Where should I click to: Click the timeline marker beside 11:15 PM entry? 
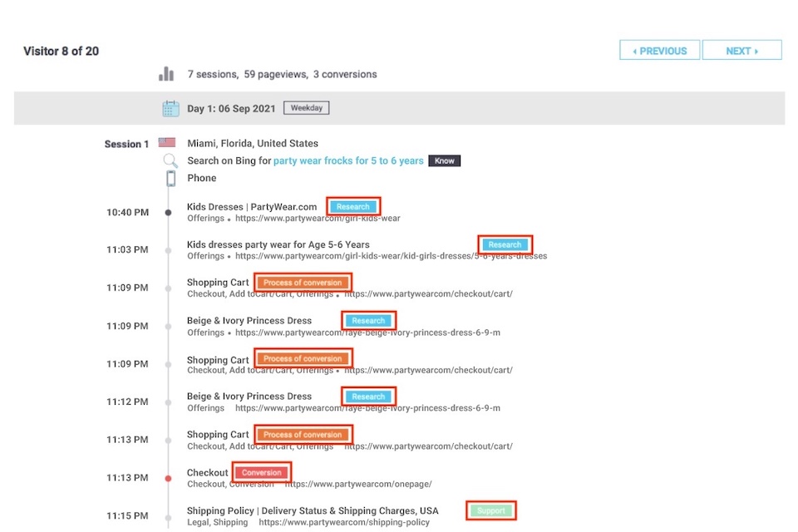tap(169, 516)
